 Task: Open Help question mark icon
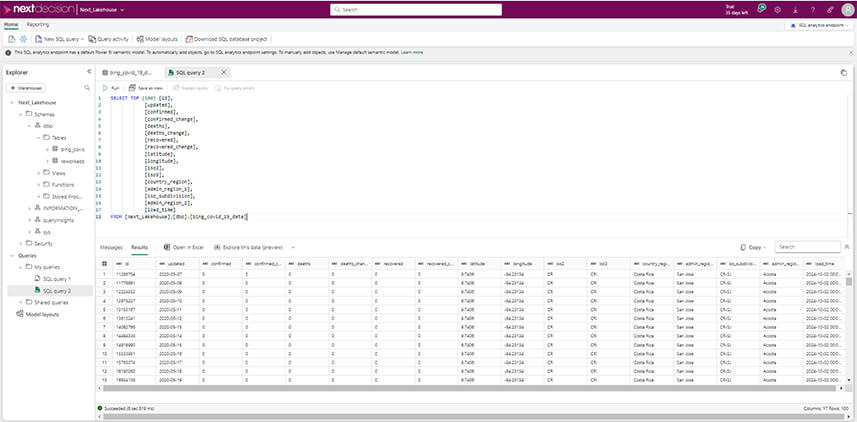coord(813,10)
